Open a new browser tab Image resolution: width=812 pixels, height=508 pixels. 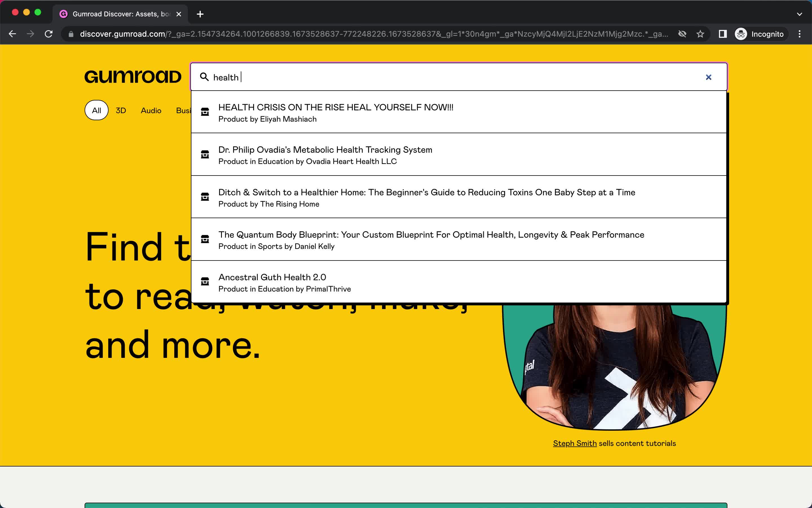click(200, 14)
